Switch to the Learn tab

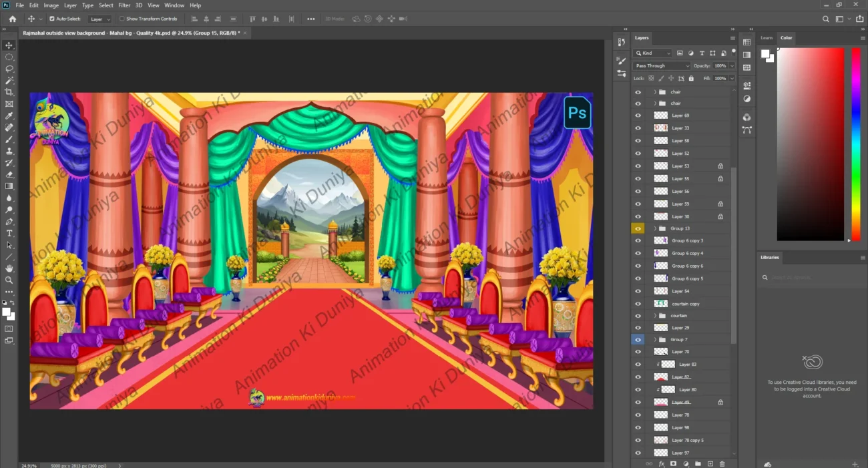point(767,38)
